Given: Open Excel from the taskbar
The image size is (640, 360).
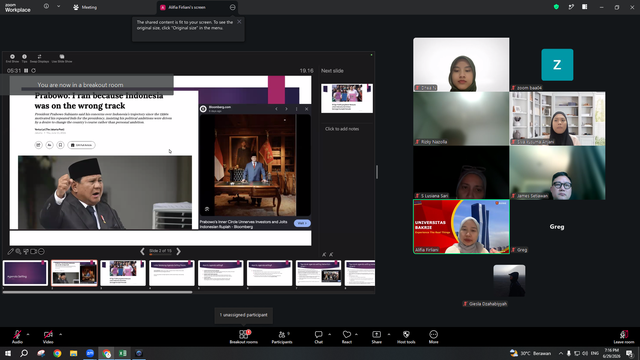Looking at the screenshot, I should [x=122, y=353].
